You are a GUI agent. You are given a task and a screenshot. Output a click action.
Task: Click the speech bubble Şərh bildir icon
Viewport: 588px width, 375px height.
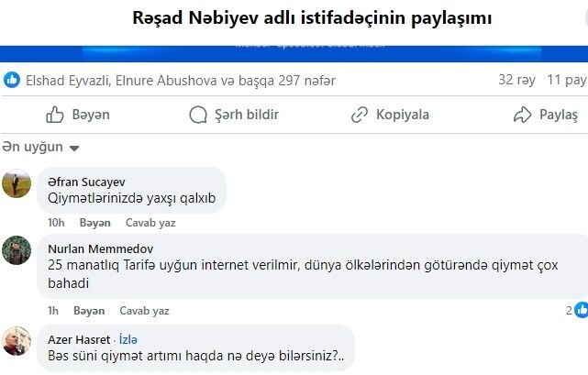click(x=198, y=115)
